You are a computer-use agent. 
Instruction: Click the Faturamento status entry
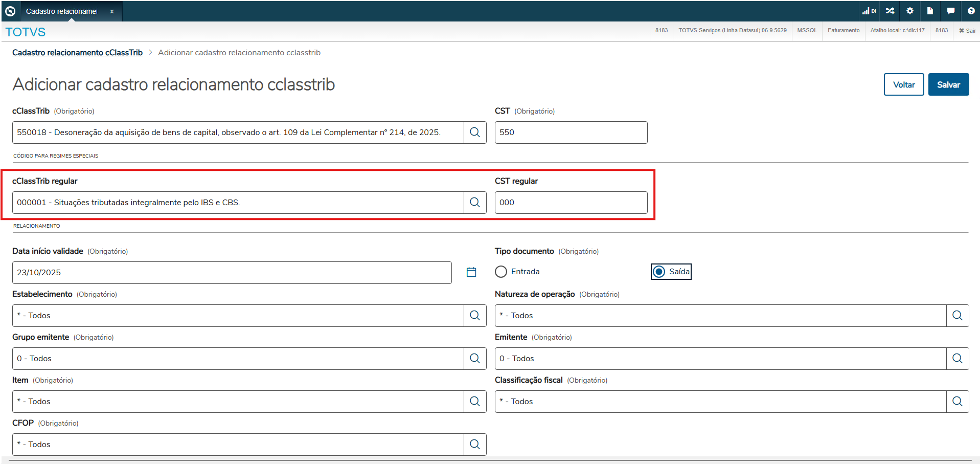click(844, 31)
